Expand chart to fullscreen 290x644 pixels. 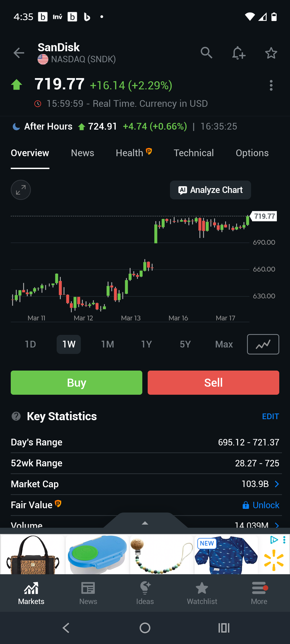tap(21, 190)
